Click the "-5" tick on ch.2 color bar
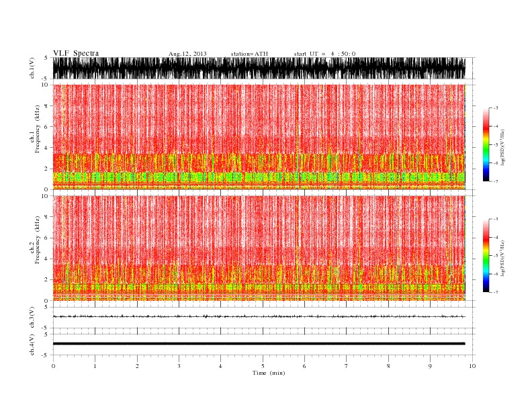This screenshot has height=411, width=532. point(496,256)
